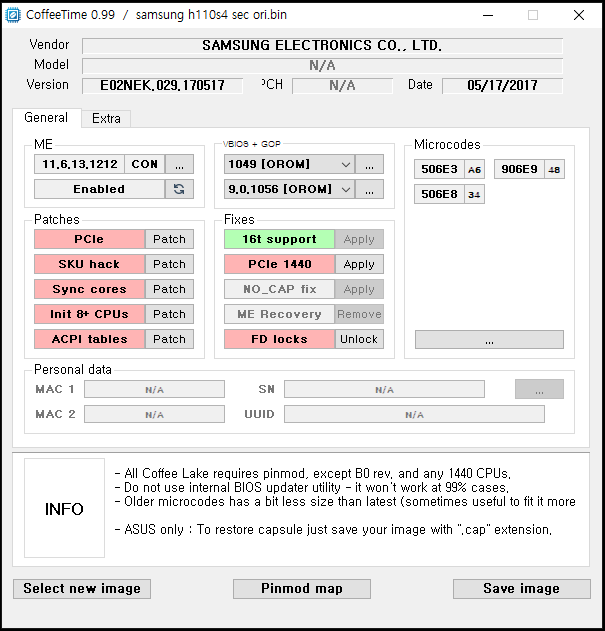
Task: Click the Model N/A field
Action: click(x=322, y=66)
